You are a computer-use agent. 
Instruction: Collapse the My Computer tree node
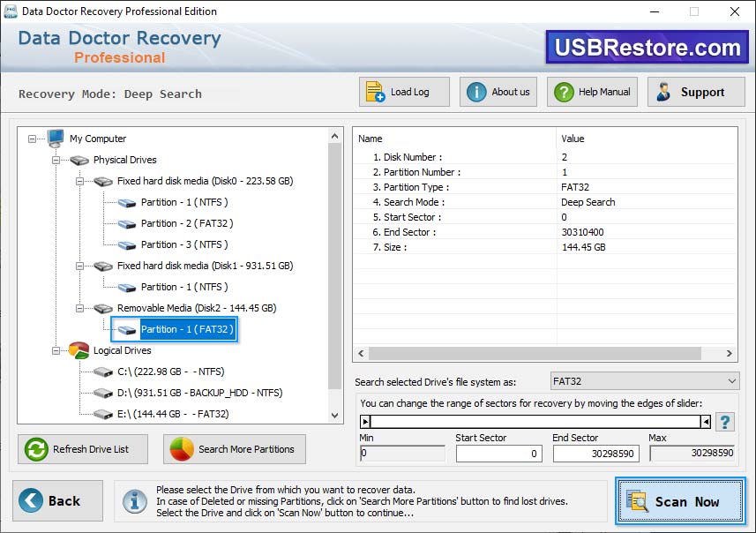pyautogui.click(x=32, y=139)
